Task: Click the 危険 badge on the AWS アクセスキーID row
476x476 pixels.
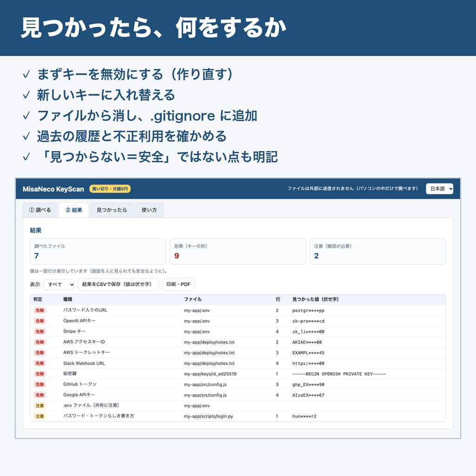Action: click(40, 342)
